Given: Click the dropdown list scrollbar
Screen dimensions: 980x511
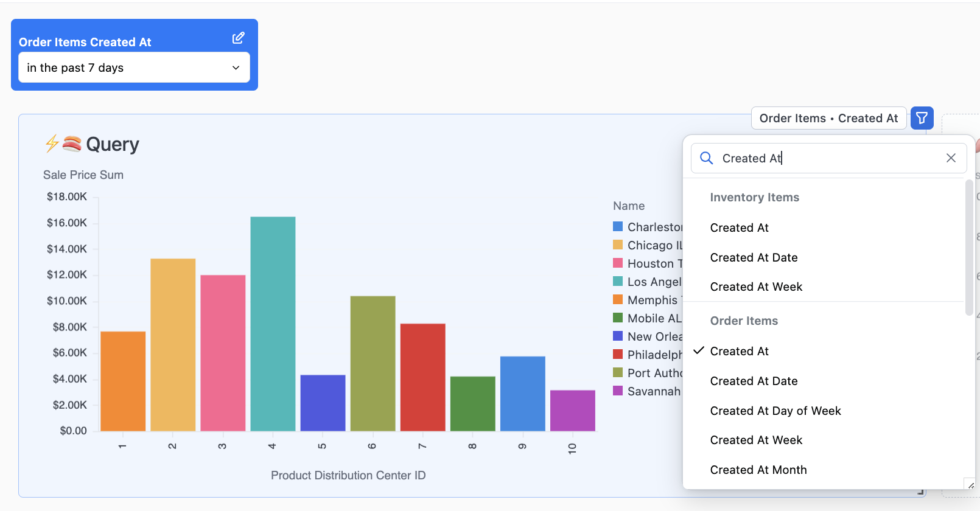Looking at the screenshot, I should click(969, 249).
